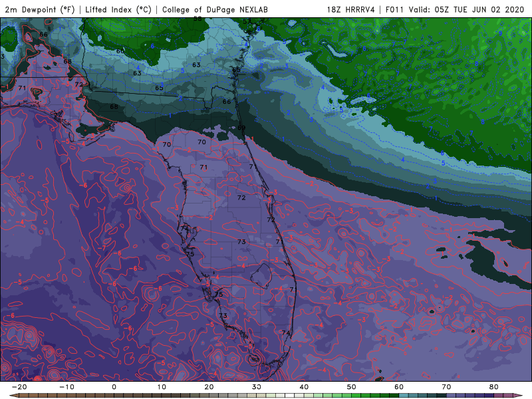The width and height of the screenshot is (532, 399).
Task: Click the "70" colorbar tick label
Action: 446,387
